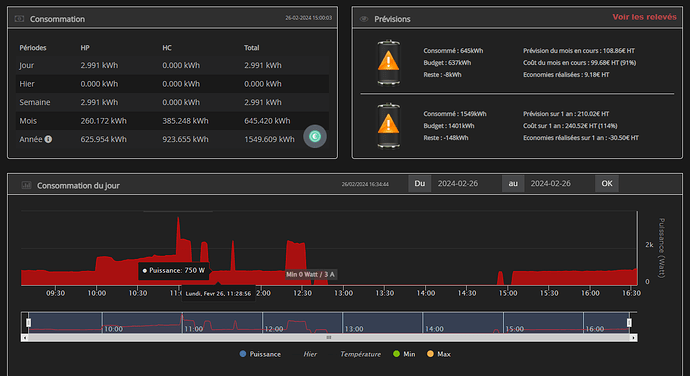This screenshot has height=376, width=690.
Task: Click the Min 0 Watt / 3 A label
Action: coord(310,274)
